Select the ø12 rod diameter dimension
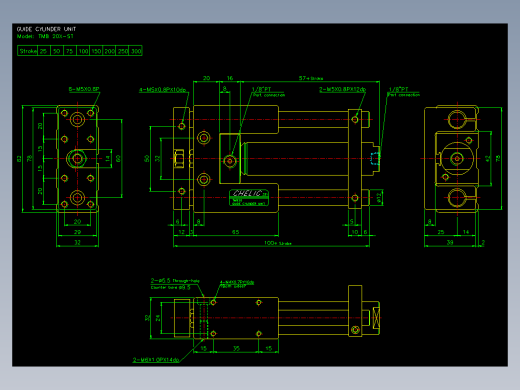Viewport: 520px width, 390px height. click(x=379, y=198)
